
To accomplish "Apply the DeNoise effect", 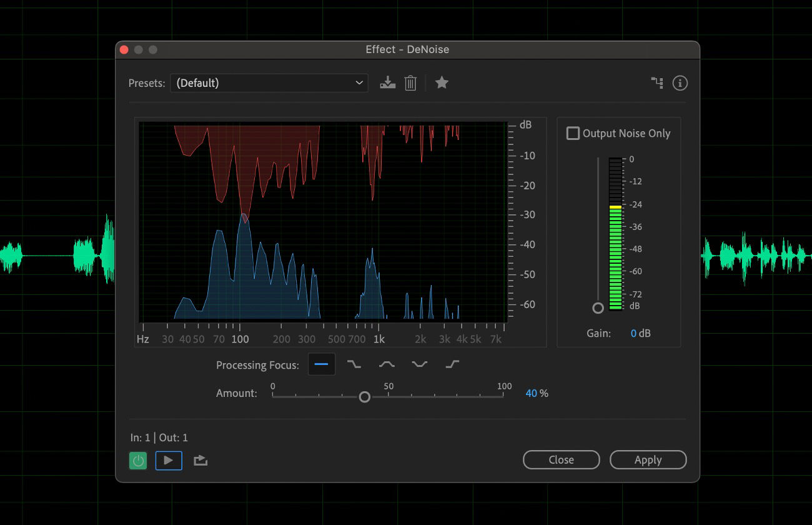I will pyautogui.click(x=648, y=459).
